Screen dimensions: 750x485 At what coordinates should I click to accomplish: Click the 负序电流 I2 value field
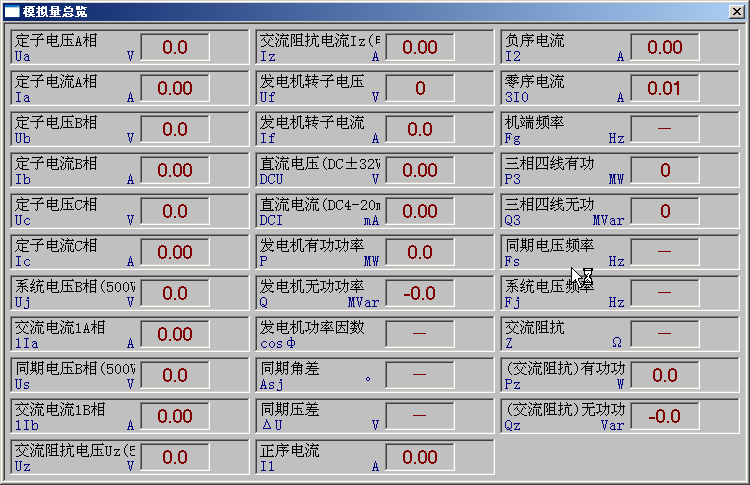tap(664, 47)
